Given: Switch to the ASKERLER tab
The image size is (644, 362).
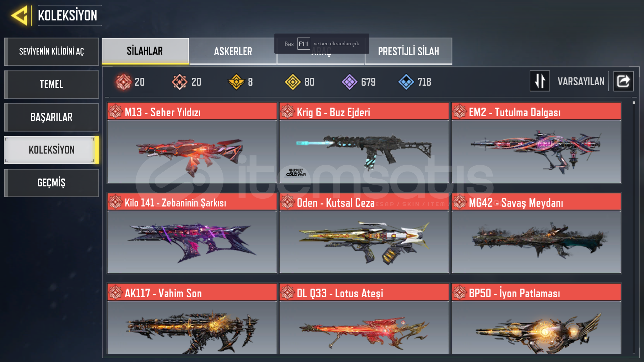Looking at the screenshot, I should [x=233, y=51].
